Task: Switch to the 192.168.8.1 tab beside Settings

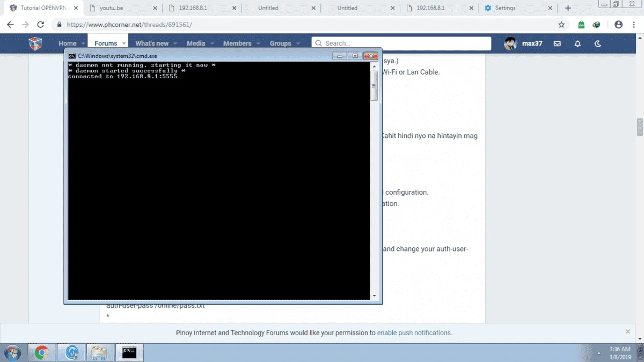Action: (439, 8)
